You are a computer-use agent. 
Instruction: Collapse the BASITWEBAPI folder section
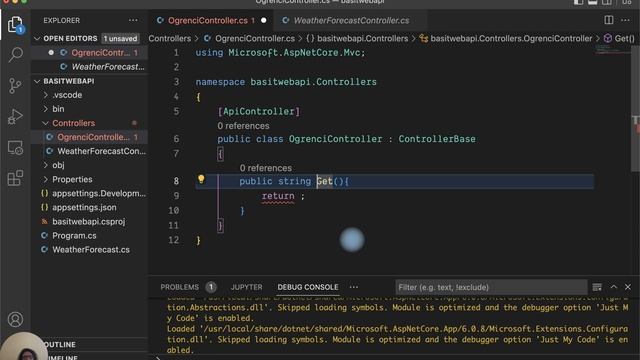(38, 81)
